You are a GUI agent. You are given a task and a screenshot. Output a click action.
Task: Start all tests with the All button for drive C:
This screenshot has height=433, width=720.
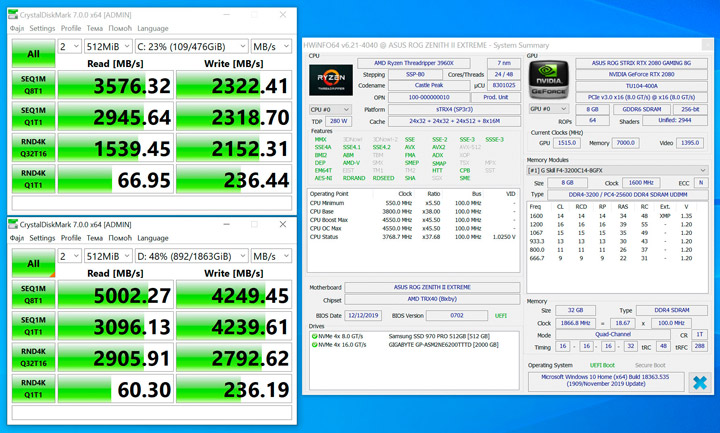[34, 54]
